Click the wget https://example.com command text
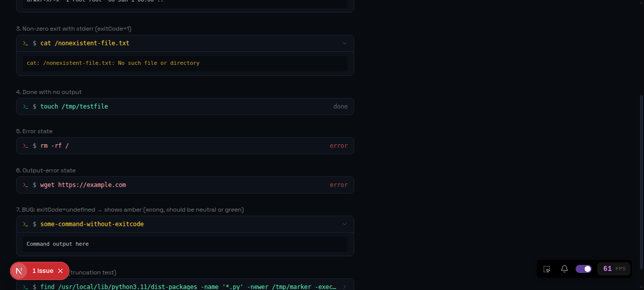The width and height of the screenshot is (644, 290). [x=83, y=185]
